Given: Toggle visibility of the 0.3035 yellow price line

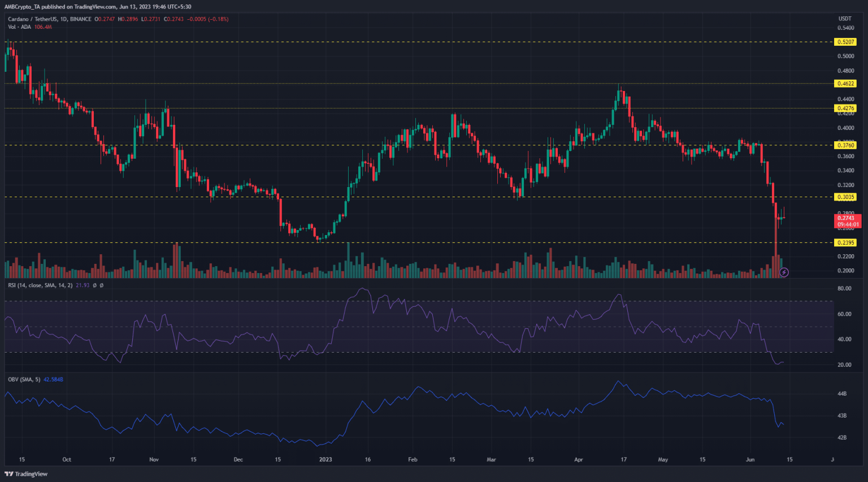Looking at the screenshot, I should point(845,197).
